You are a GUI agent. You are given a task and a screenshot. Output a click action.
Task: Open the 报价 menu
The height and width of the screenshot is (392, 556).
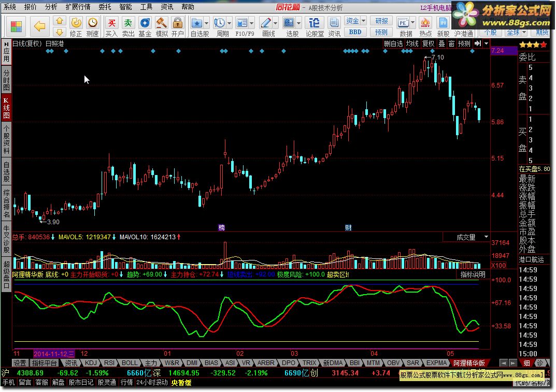[30, 7]
